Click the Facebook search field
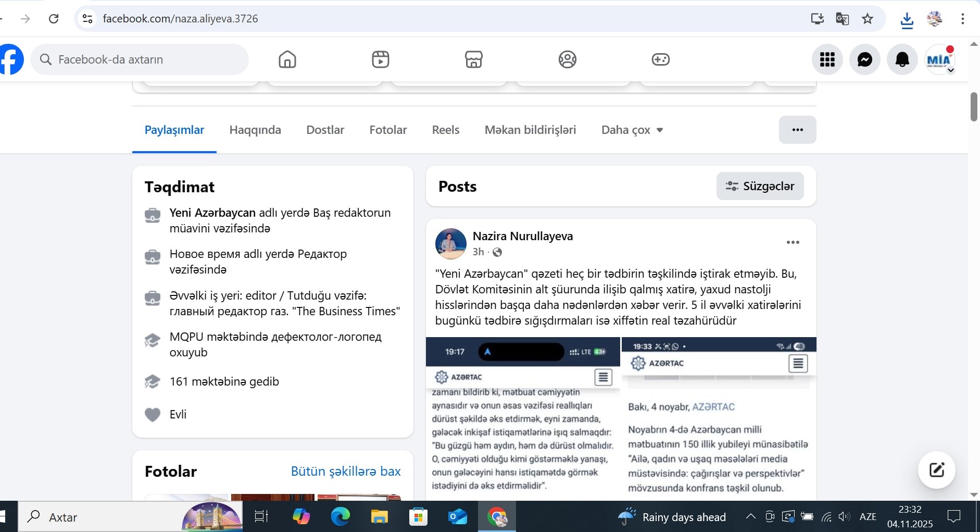The image size is (980, 532). (141, 59)
